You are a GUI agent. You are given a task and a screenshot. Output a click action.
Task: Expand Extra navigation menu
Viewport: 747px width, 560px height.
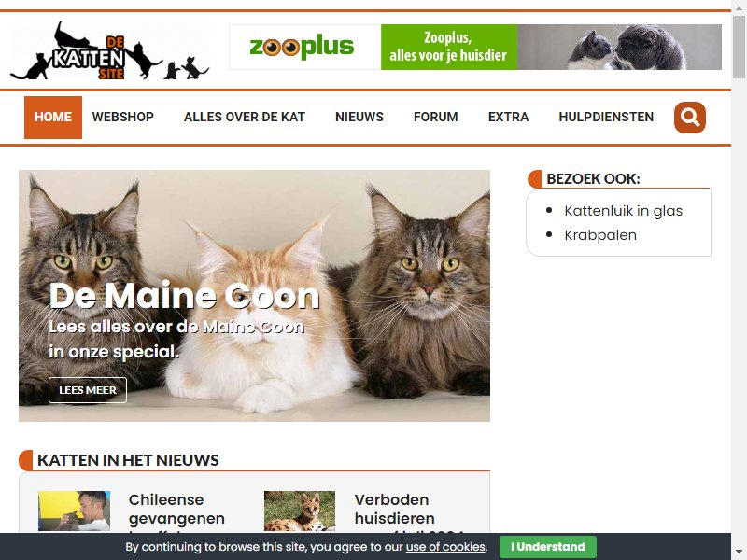[508, 118]
